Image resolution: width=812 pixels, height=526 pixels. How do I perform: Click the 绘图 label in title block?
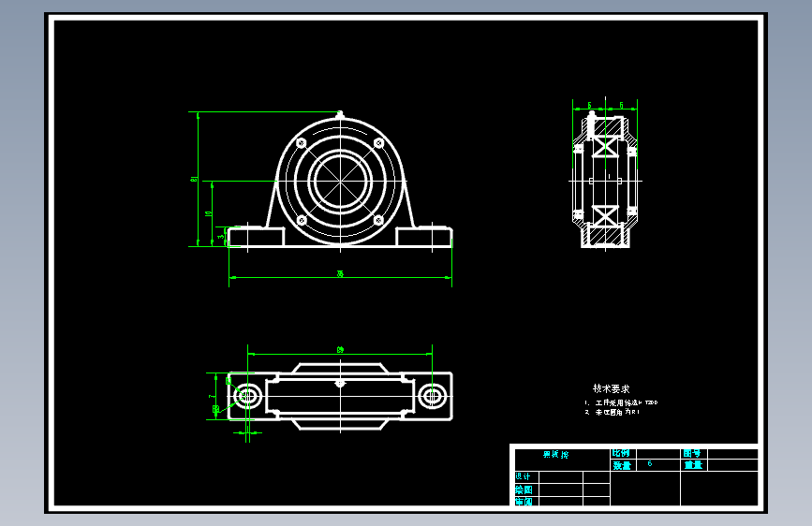[524, 489]
